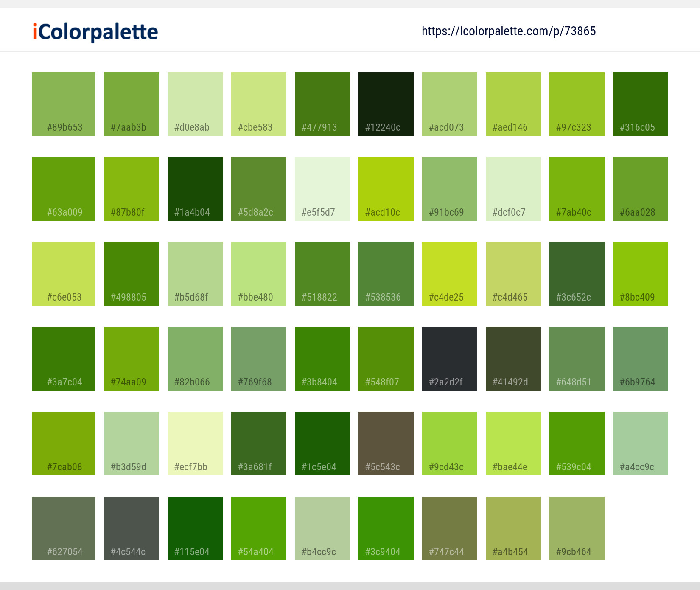This screenshot has height=590, width=700.
Task: Pick the #d0e8ab swatch
Action: pos(195,104)
